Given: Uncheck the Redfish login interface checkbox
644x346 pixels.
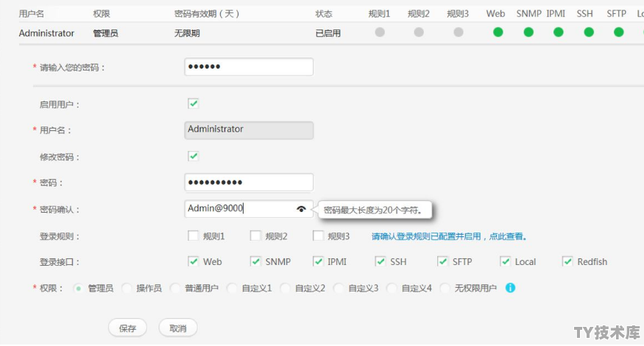Looking at the screenshot, I should (567, 261).
